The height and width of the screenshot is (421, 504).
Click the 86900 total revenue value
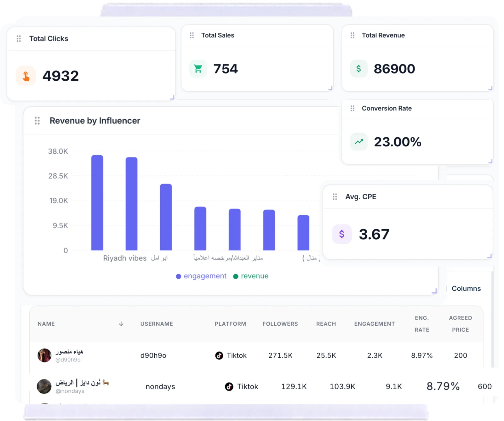click(394, 69)
